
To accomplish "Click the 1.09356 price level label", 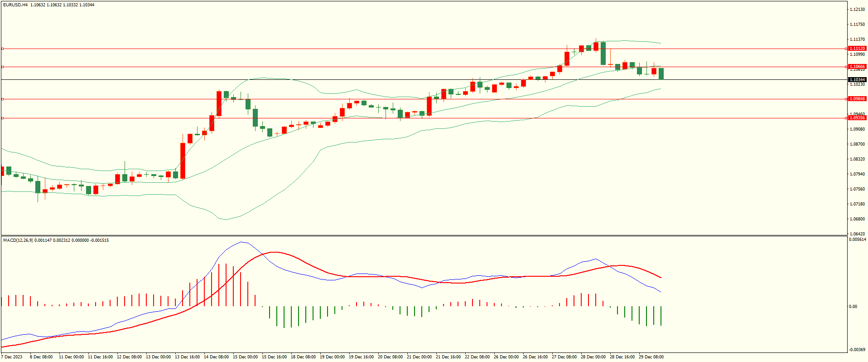I will click(857, 118).
